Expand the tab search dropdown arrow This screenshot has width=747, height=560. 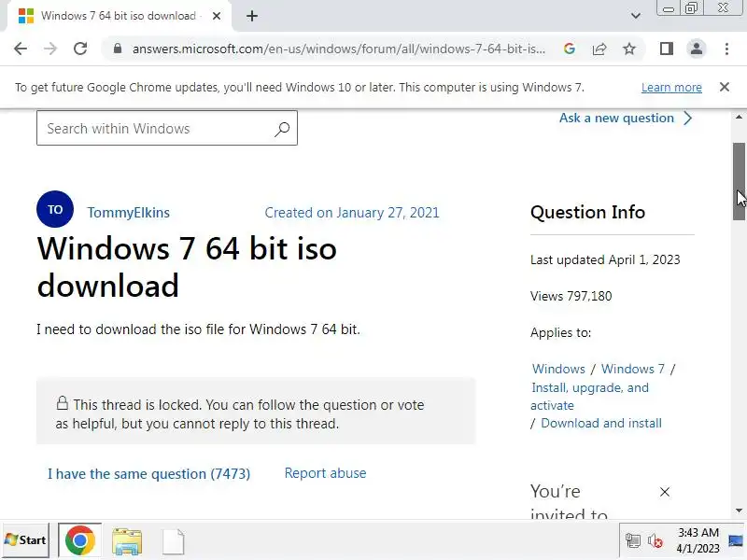636,16
